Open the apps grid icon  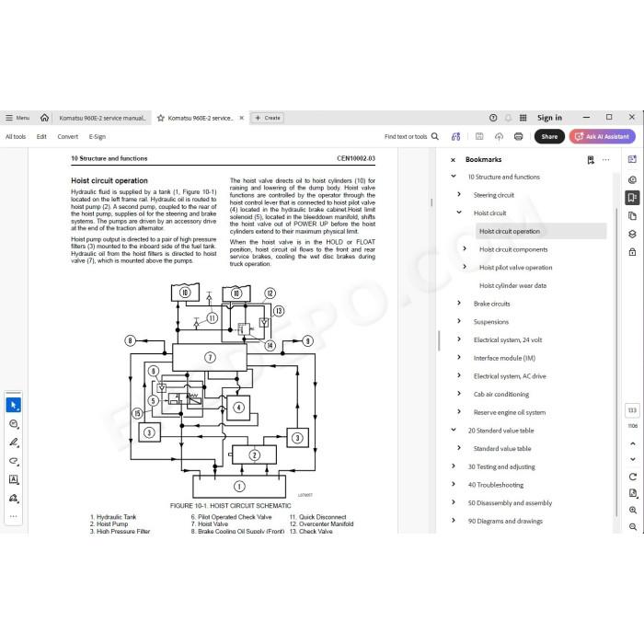coord(523,118)
